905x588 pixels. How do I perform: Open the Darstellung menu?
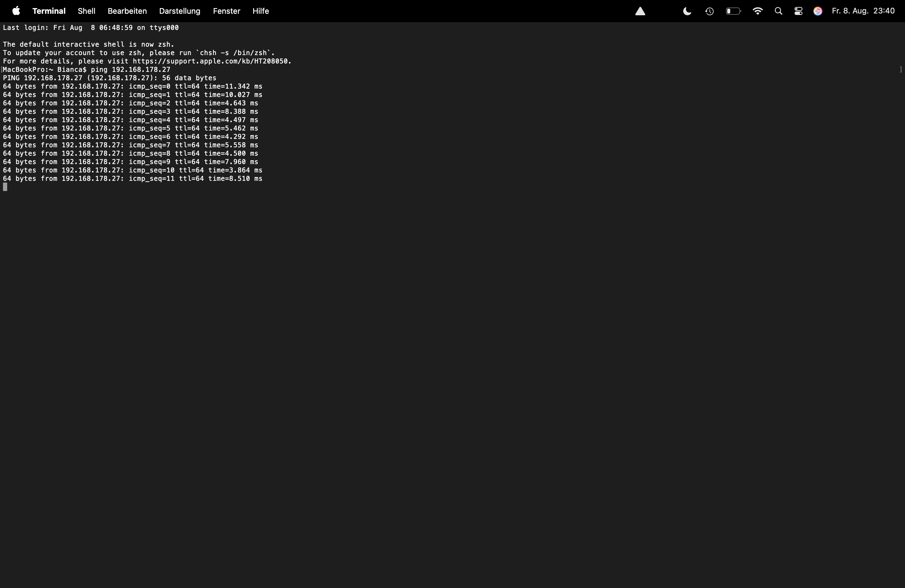180,11
